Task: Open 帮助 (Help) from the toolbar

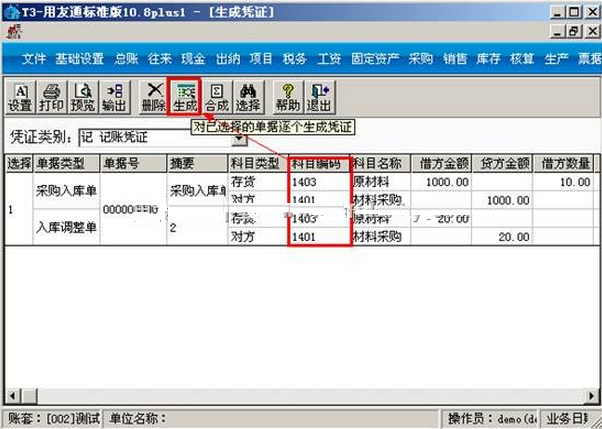Action: pos(287,96)
